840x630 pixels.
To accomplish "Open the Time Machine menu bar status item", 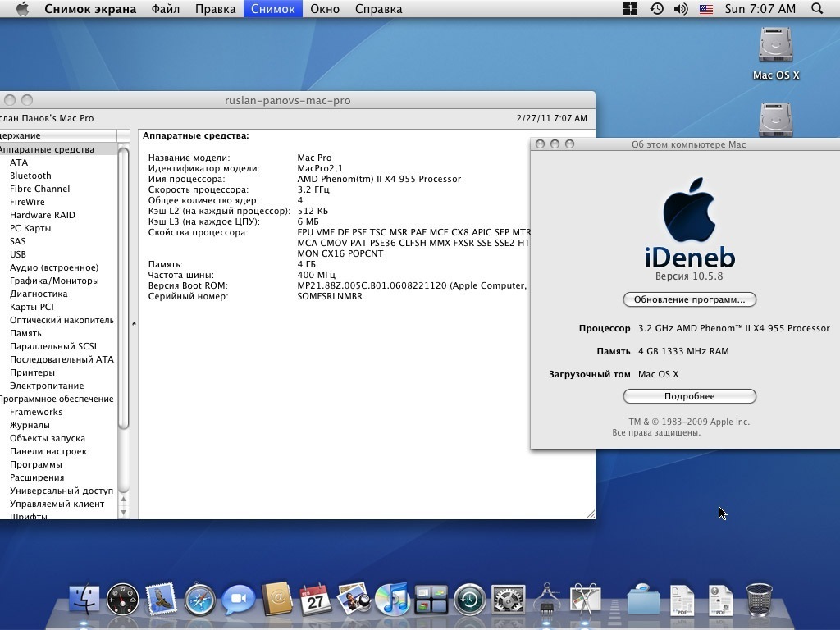I will pos(656,9).
